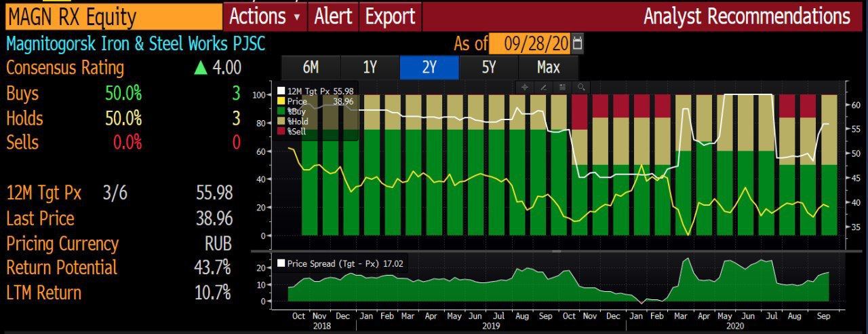
Task: Click the green consensus rating up-arrow
Action: 200,68
